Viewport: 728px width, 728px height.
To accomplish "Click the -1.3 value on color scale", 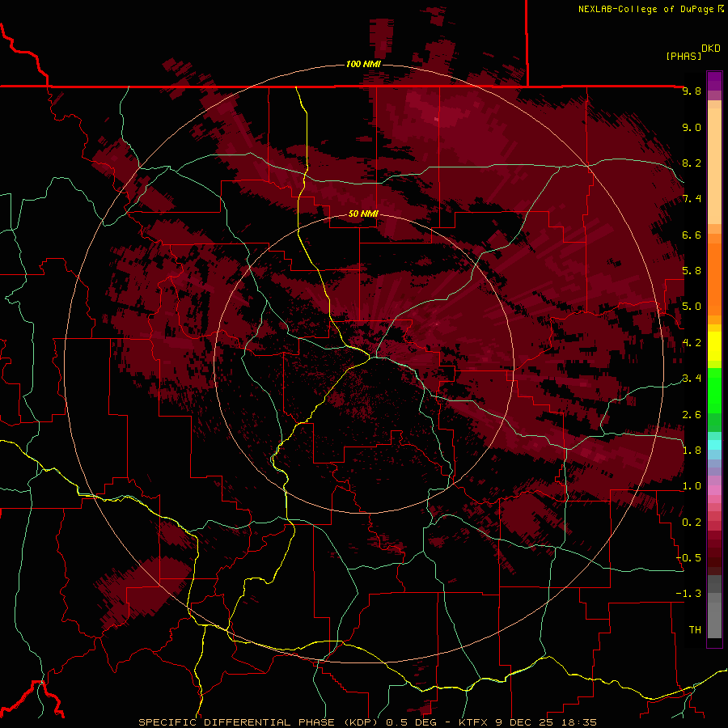I will pyautogui.click(x=689, y=594).
